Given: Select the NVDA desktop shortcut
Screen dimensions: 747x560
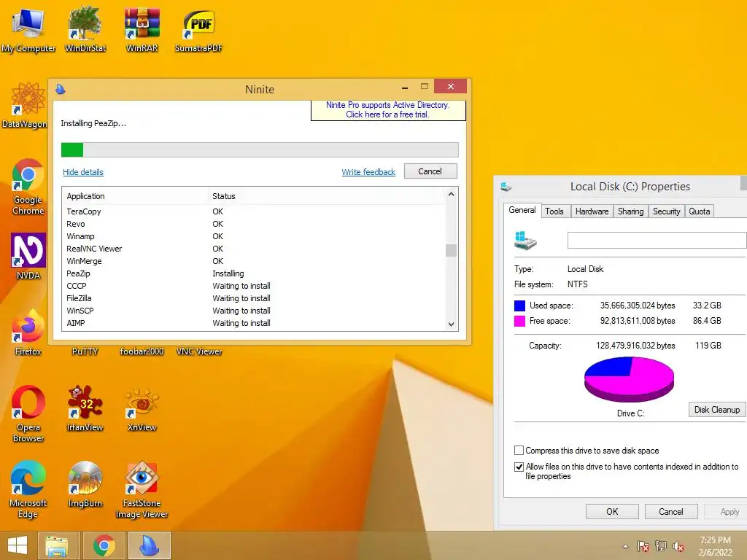Looking at the screenshot, I should click(x=28, y=256).
